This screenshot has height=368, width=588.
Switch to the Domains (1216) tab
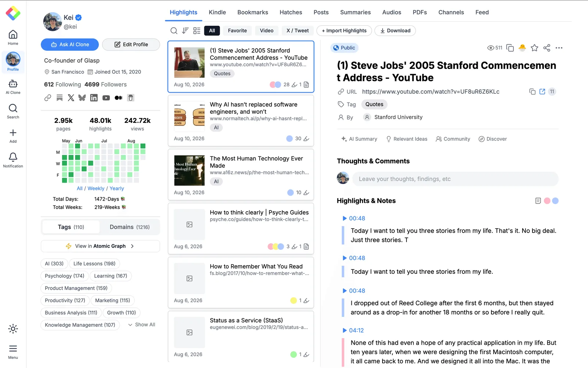click(130, 227)
